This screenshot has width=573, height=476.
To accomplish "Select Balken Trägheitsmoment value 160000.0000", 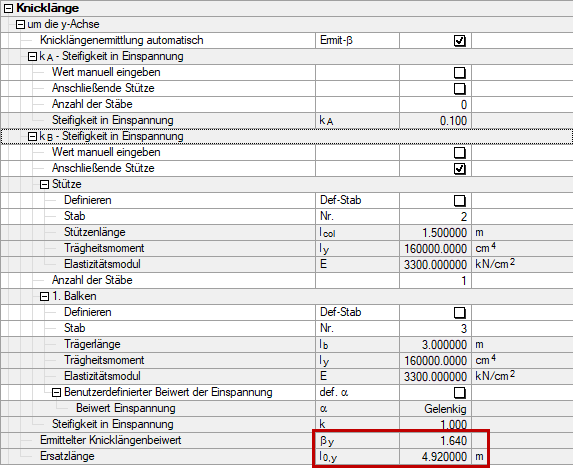I will pyautogui.click(x=435, y=361).
